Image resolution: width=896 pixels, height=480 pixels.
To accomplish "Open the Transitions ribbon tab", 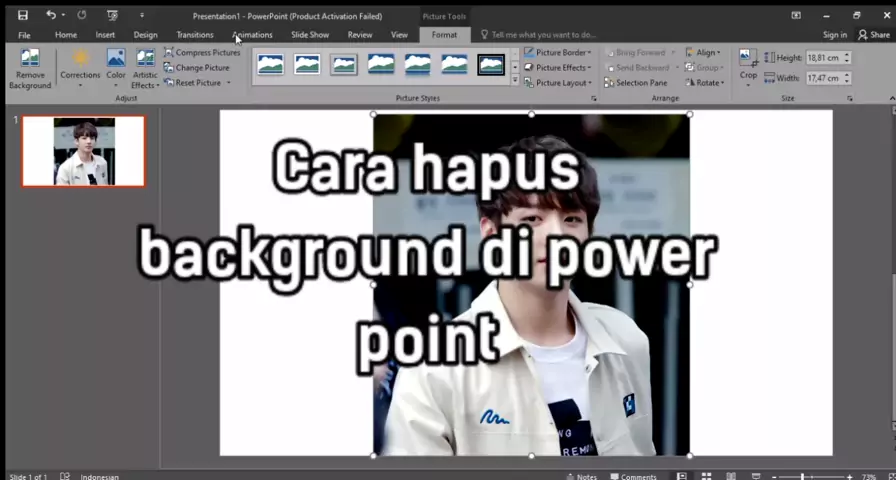I will click(195, 35).
